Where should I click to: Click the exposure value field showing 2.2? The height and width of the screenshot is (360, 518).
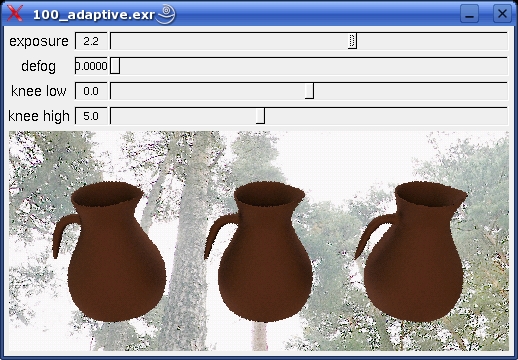pos(91,41)
